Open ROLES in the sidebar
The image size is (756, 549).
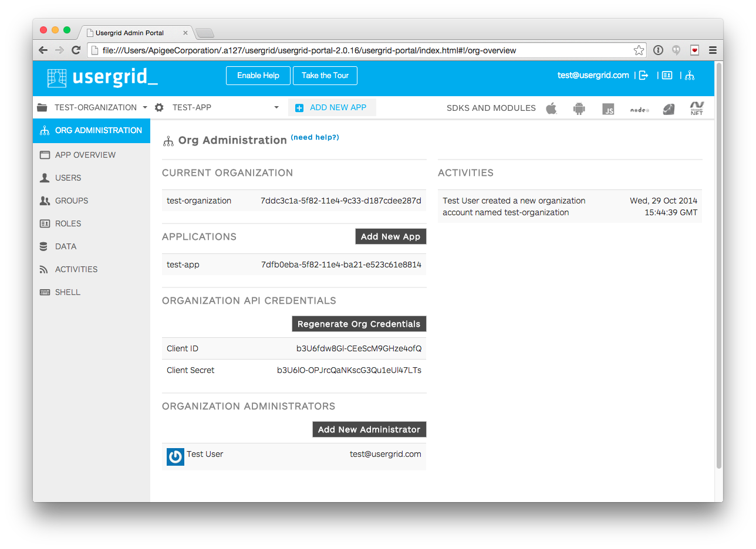coord(92,223)
